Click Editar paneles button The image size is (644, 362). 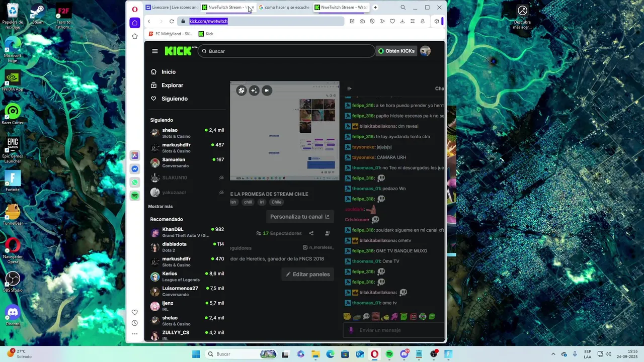307,274
